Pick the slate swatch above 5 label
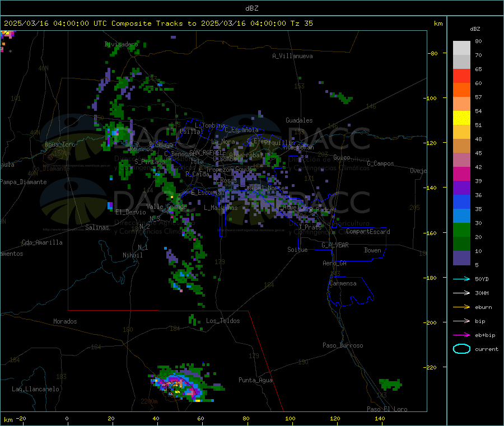 pyautogui.click(x=461, y=258)
